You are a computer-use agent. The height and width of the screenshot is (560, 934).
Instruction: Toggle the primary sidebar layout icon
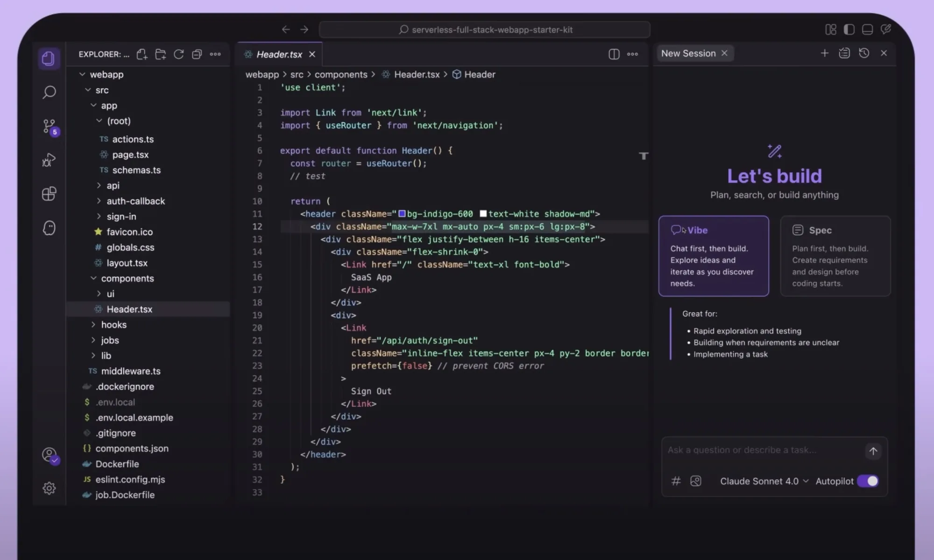point(849,29)
